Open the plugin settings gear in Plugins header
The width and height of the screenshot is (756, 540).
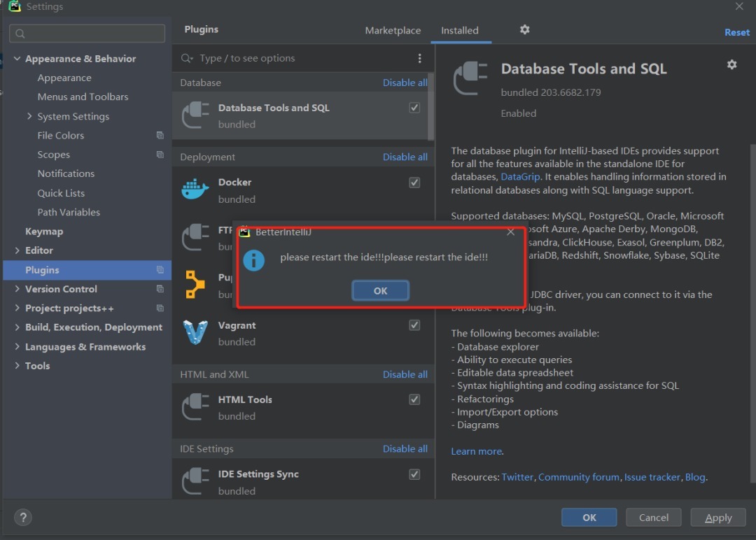pos(524,30)
